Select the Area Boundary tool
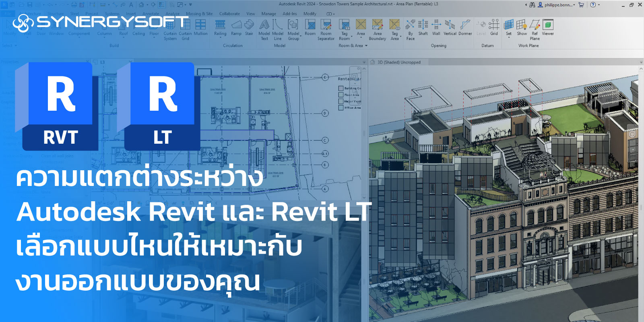This screenshot has height=322, width=644. click(377, 30)
